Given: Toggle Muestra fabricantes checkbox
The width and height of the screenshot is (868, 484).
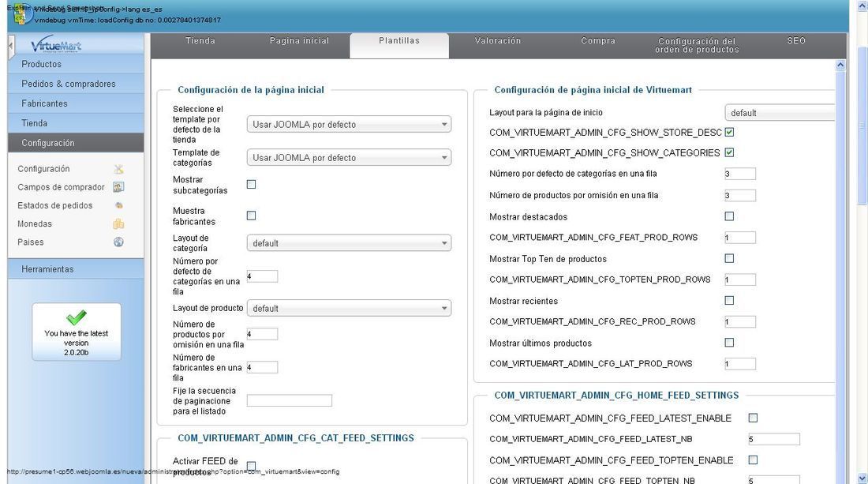Looking at the screenshot, I should [x=251, y=216].
